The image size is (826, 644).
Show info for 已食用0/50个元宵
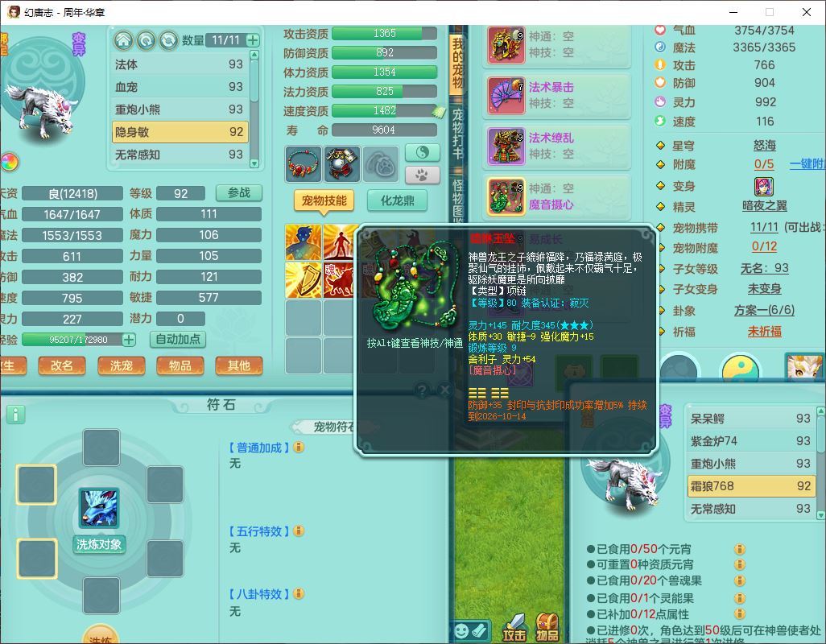740,549
